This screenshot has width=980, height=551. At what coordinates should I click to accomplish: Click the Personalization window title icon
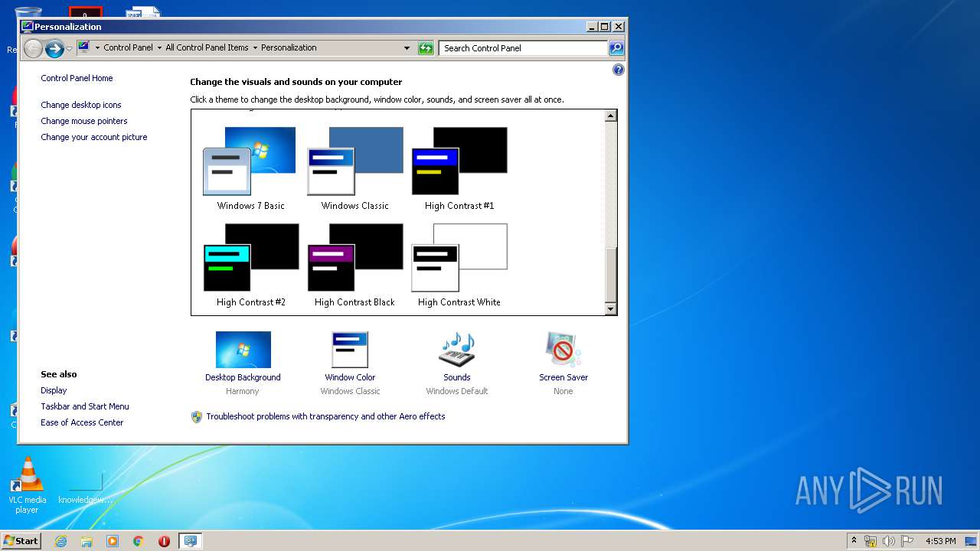(x=28, y=26)
